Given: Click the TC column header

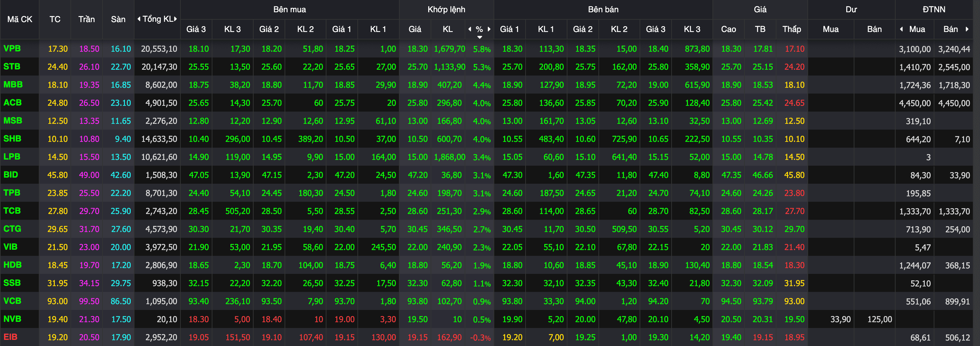Looking at the screenshot, I should tap(55, 19).
